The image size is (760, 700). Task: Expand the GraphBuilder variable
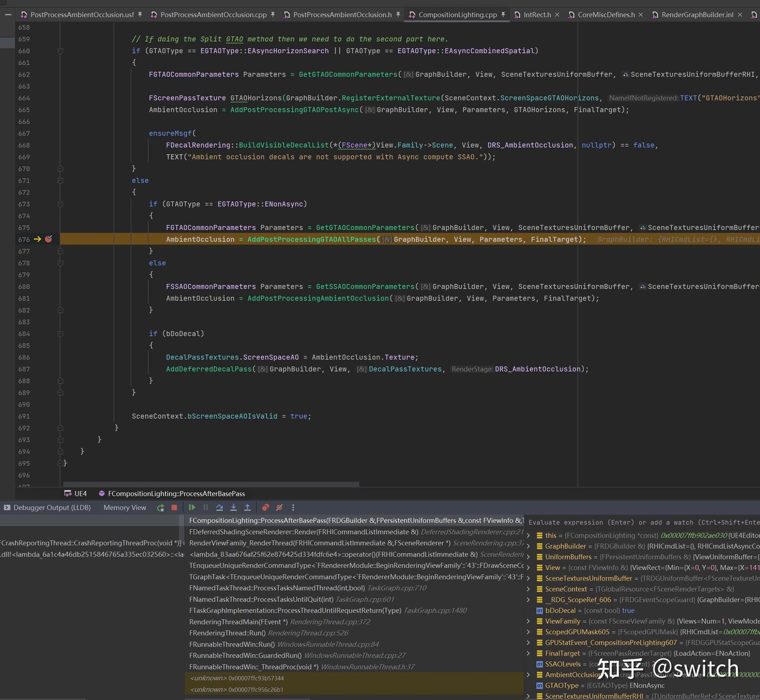click(528, 546)
